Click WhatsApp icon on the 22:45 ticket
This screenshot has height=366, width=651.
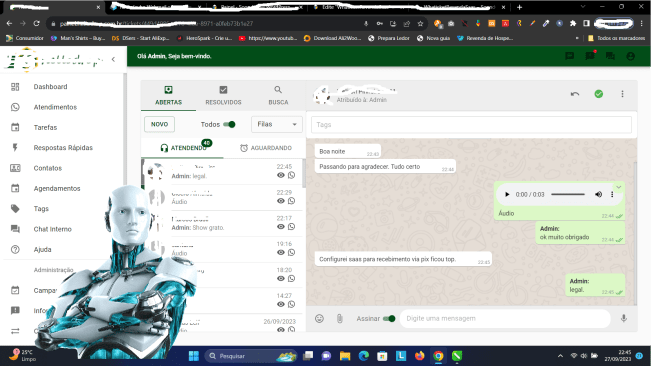291,175
